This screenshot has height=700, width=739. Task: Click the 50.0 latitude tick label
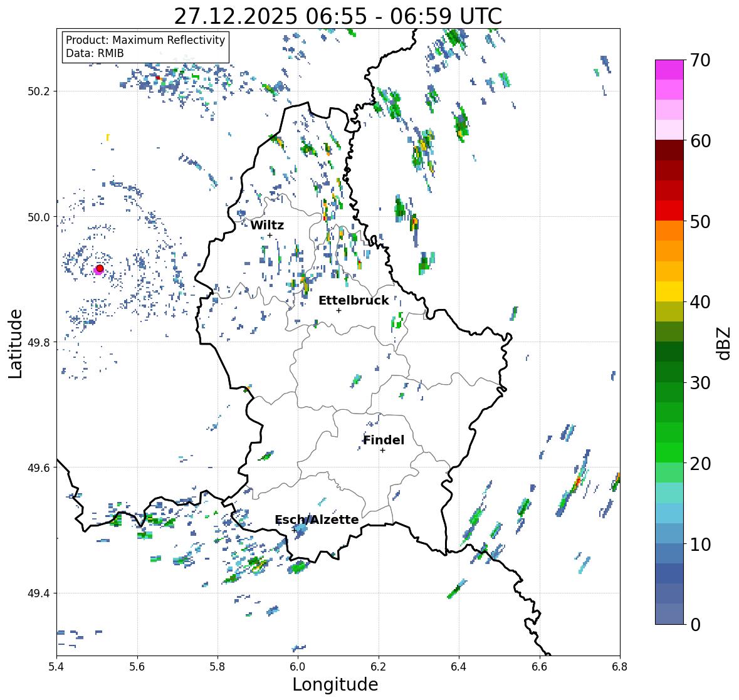(x=39, y=217)
